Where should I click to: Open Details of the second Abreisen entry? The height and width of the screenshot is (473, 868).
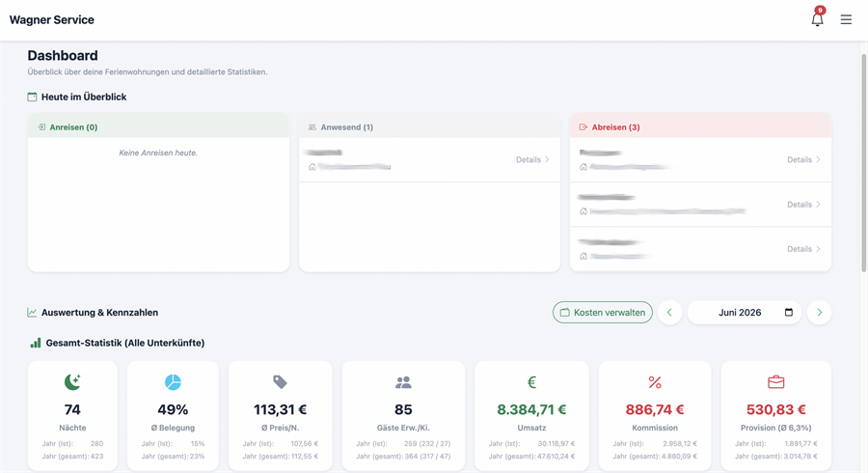tap(803, 205)
